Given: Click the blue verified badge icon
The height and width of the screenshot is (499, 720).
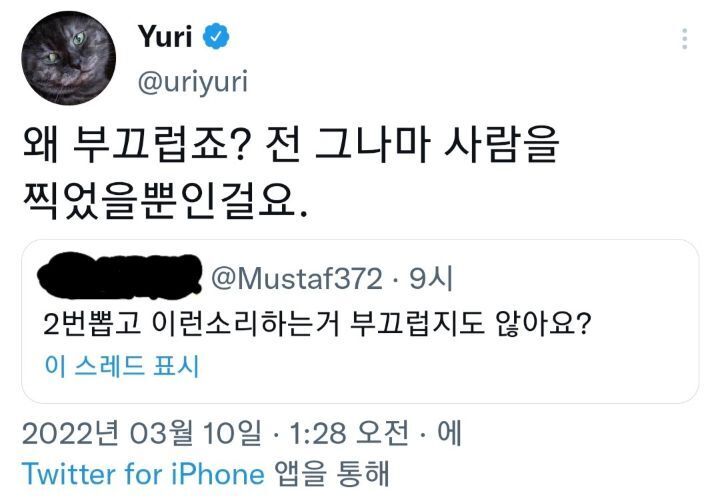Looking at the screenshot, I should pyautogui.click(x=217, y=37).
